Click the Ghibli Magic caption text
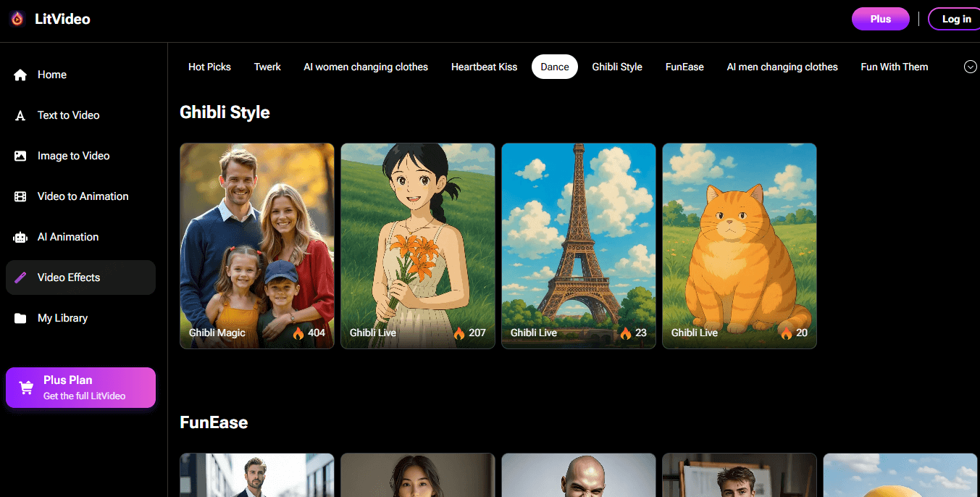The image size is (980, 497). coord(217,333)
